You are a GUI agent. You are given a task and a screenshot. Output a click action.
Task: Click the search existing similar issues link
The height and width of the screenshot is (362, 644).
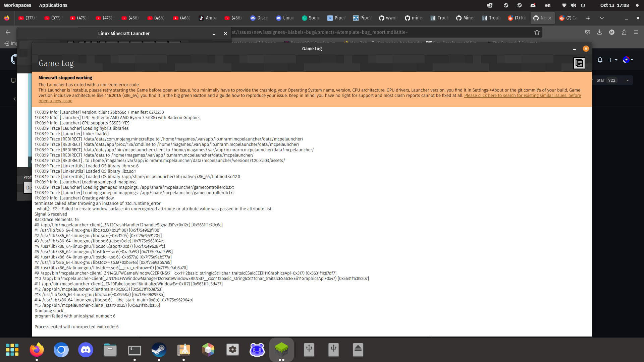click(522, 96)
